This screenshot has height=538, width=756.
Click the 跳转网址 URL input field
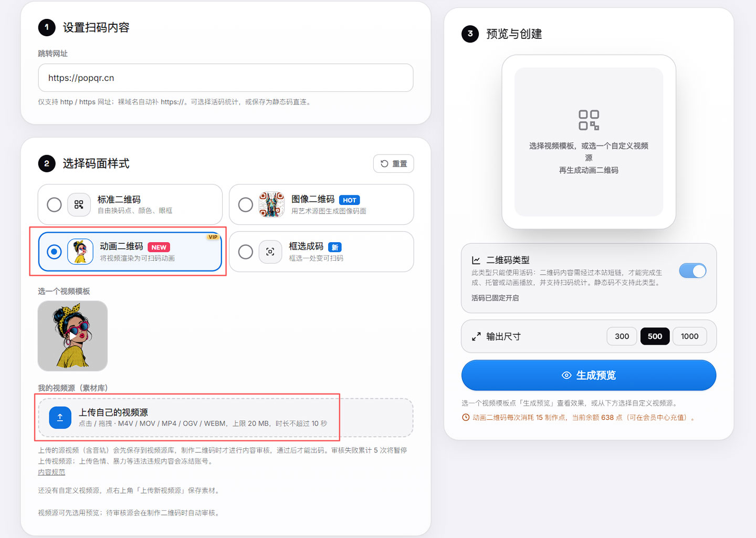point(226,78)
